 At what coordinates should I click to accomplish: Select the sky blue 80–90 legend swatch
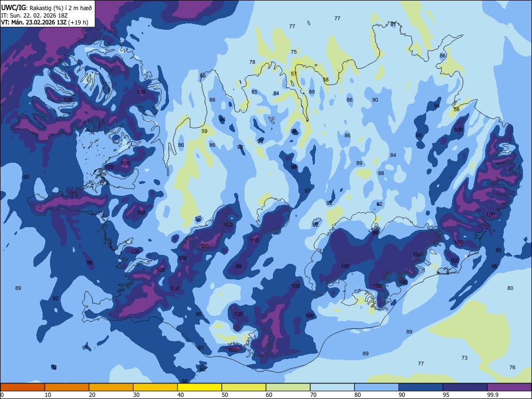pyautogui.click(x=377, y=387)
